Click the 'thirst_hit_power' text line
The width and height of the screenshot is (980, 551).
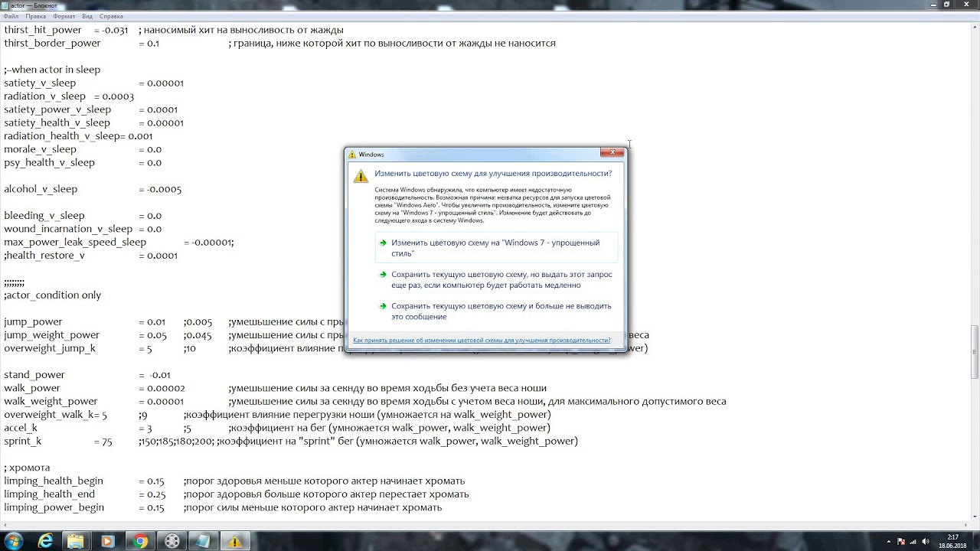pos(174,30)
